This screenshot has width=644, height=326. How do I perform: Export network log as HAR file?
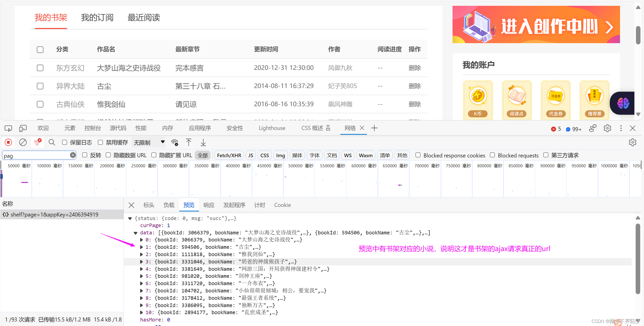pyautogui.click(x=203, y=142)
